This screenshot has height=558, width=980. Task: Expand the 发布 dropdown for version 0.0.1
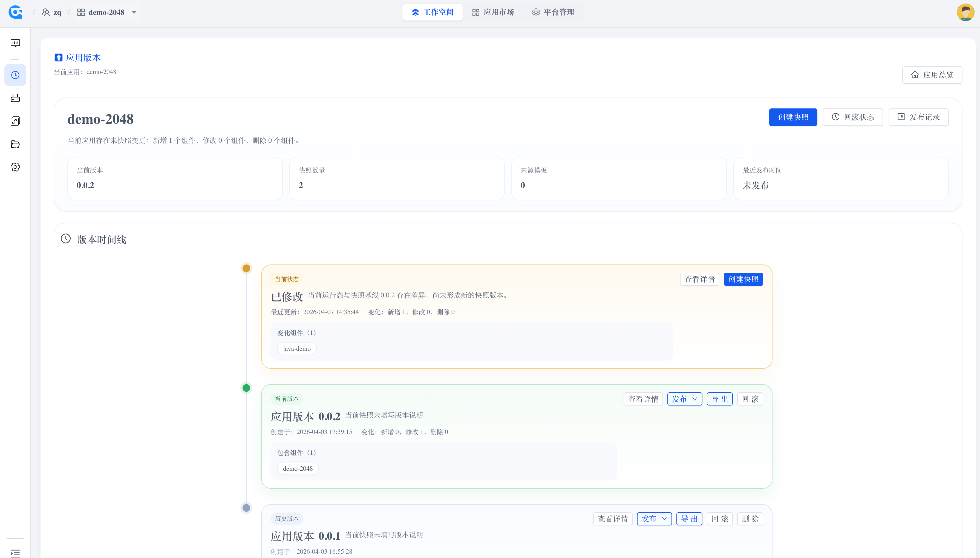click(x=654, y=519)
